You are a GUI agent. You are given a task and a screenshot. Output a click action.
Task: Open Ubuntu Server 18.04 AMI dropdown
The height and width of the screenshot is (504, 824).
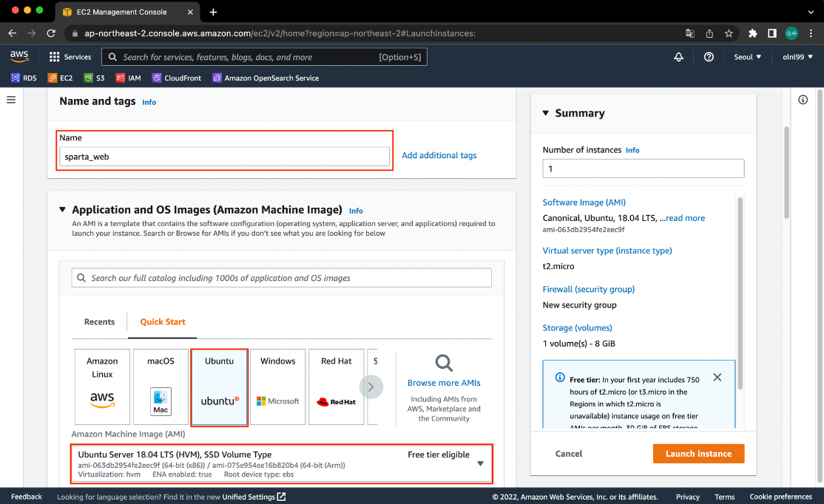282,463
